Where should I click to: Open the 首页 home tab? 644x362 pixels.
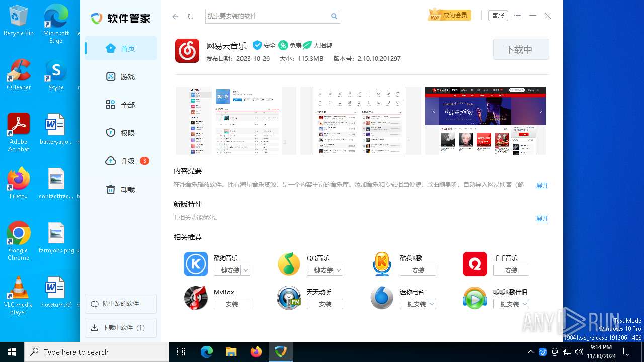[121, 49]
